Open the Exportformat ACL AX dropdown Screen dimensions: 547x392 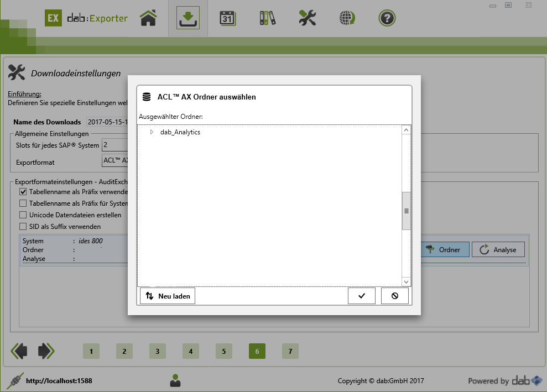(115, 160)
